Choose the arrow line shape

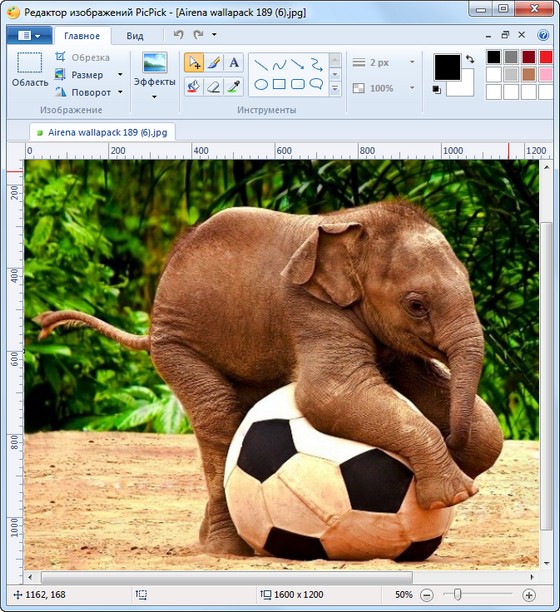tap(298, 65)
